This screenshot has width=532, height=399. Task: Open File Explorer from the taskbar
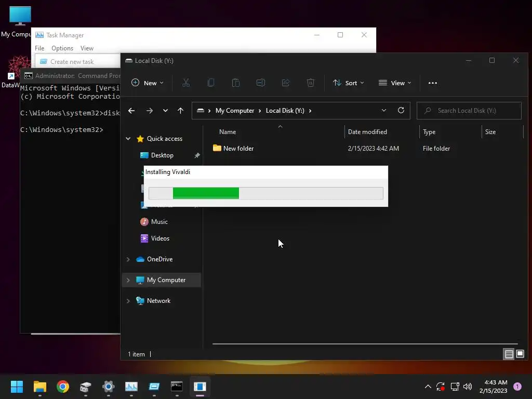tap(39, 387)
